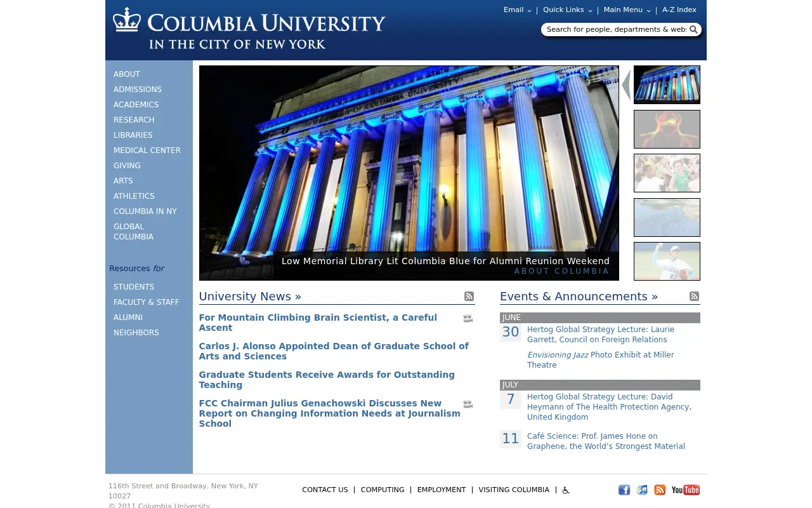Select the baseball pitcher thumbnail
Viewport: 812px width, 508px height.
point(667,261)
